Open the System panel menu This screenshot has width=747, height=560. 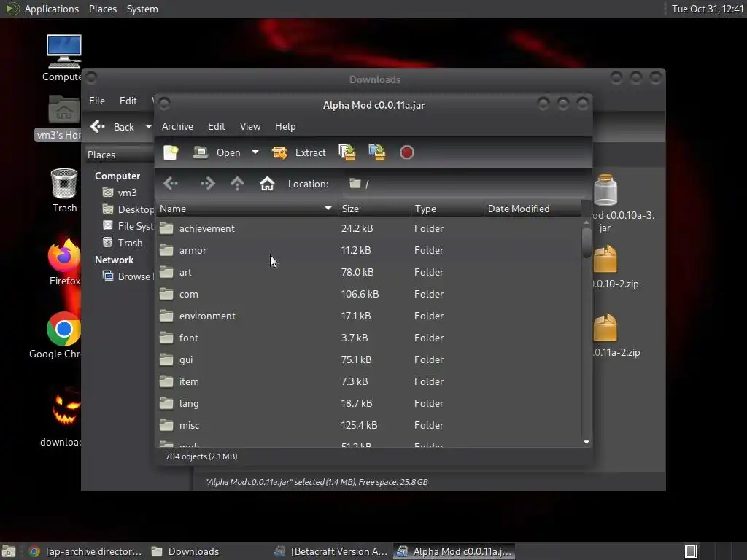pos(142,9)
